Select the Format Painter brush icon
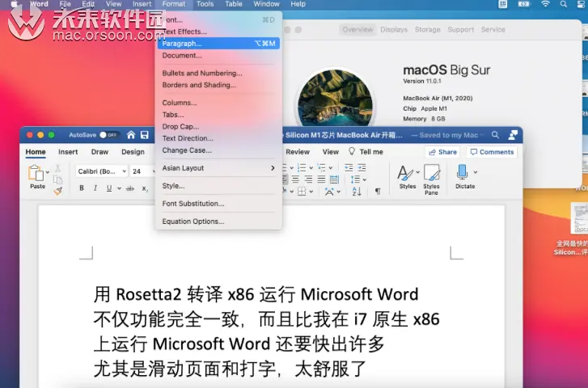The image size is (588, 388). [x=57, y=192]
